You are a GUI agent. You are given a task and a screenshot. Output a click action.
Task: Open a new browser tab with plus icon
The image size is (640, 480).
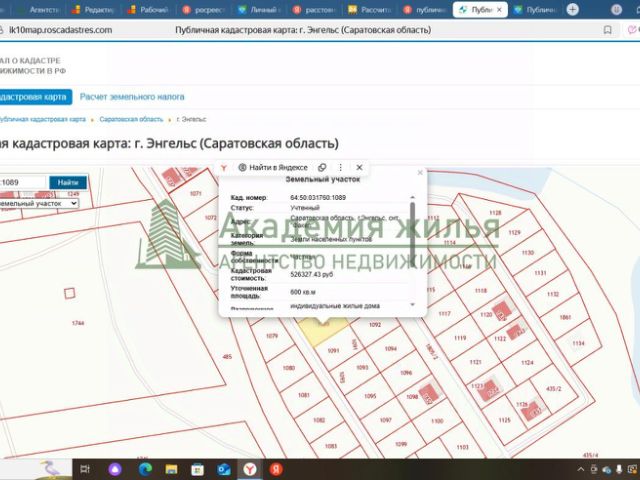click(x=573, y=9)
